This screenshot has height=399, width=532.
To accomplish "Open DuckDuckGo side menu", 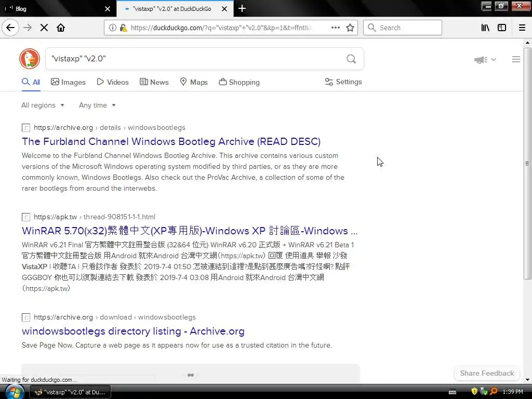I will pyautogui.click(x=516, y=59).
